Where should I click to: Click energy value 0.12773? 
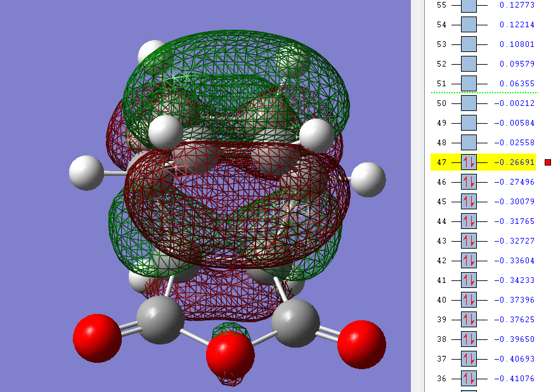[517, 5]
